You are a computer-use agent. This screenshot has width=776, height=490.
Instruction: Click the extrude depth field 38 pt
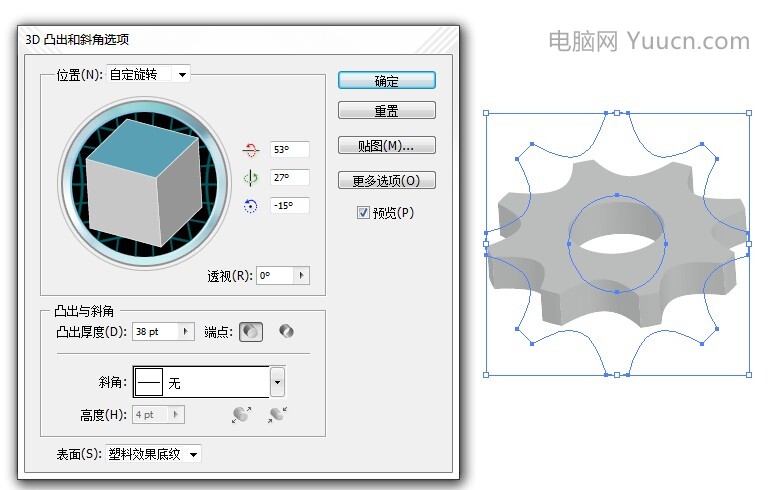point(155,332)
